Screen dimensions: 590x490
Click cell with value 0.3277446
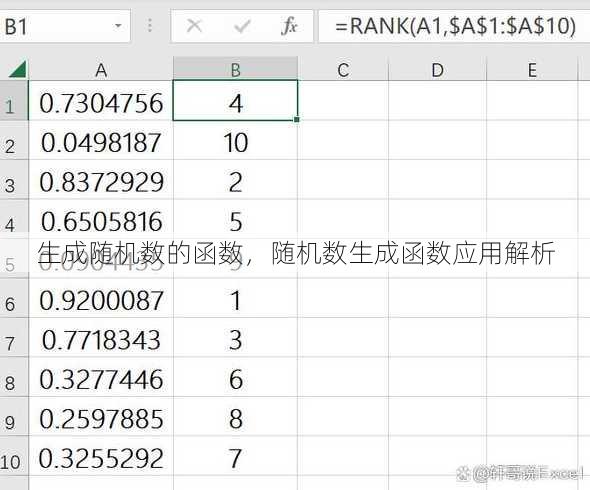[x=101, y=377]
